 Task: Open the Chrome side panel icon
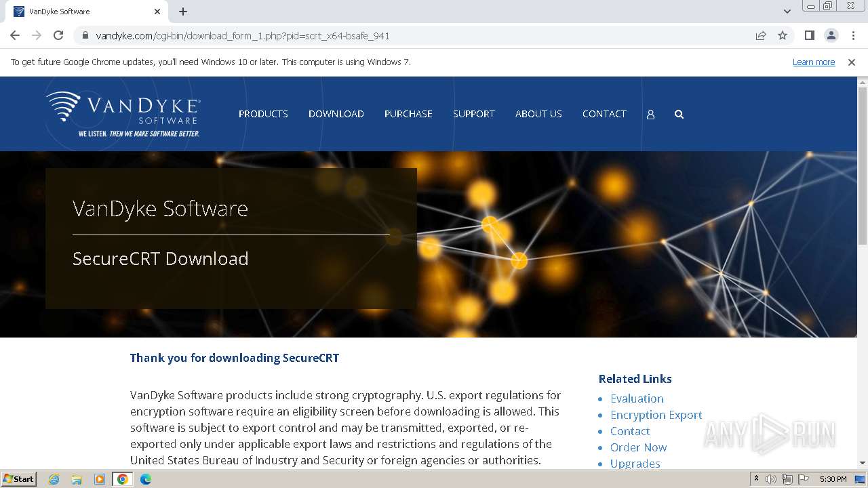click(809, 35)
